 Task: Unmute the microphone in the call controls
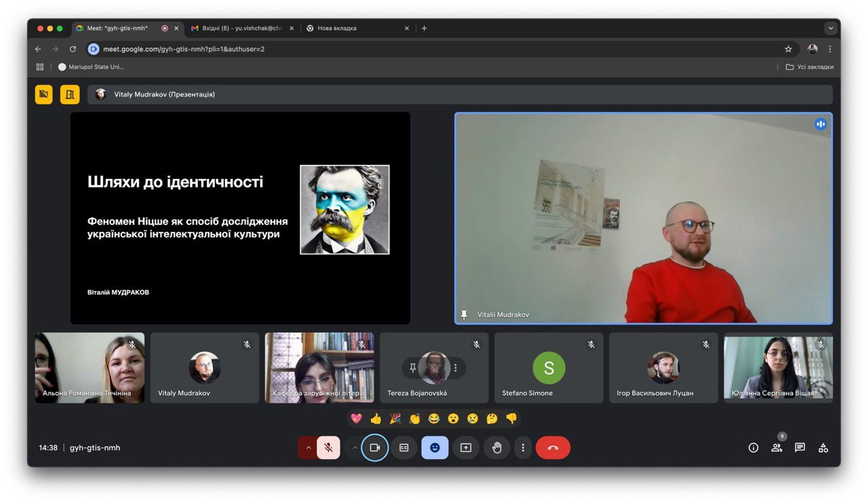click(328, 447)
